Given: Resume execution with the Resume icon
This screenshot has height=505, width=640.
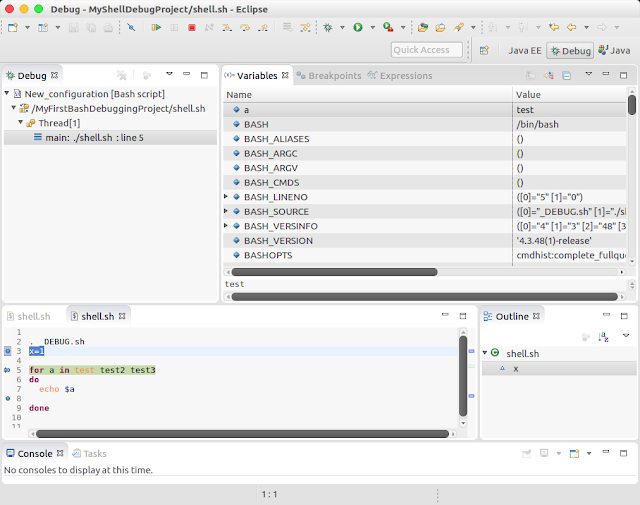Looking at the screenshot, I should click(x=156, y=27).
